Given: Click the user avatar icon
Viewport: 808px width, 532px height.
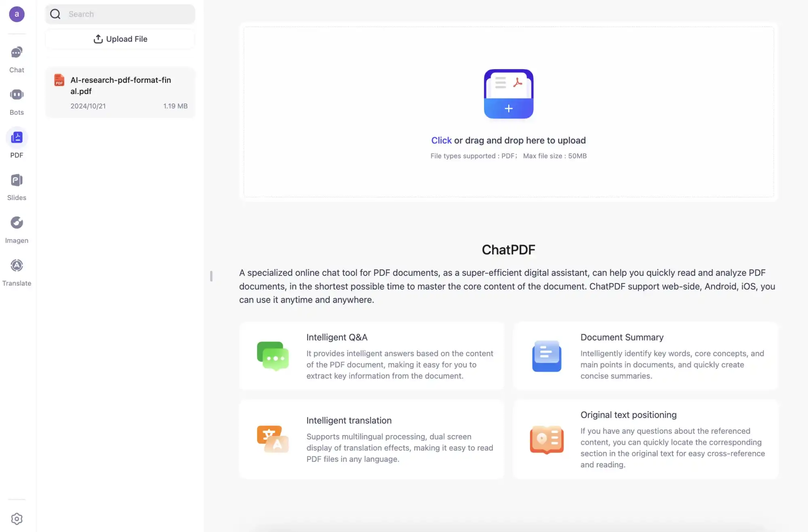Looking at the screenshot, I should pos(16,13).
